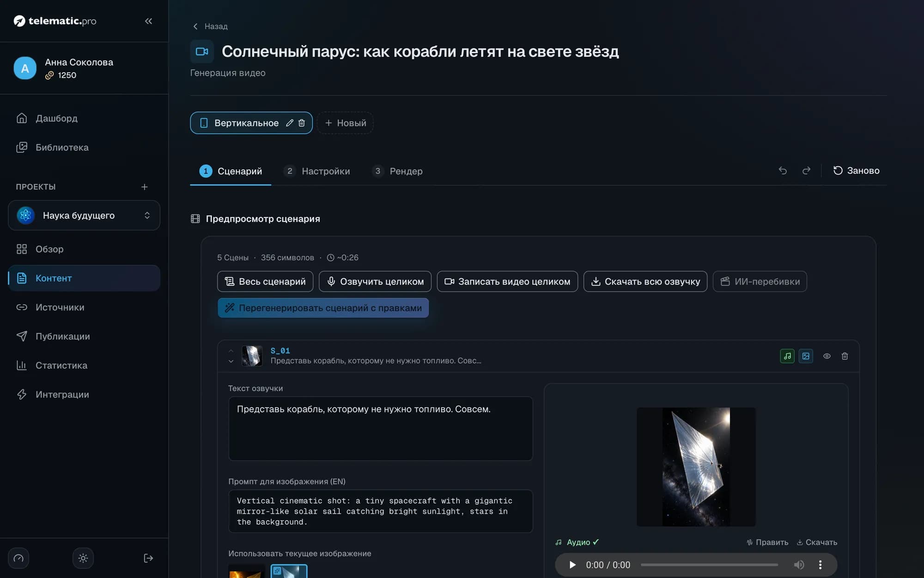Switch to the Рендер step tab
The image size is (924, 578).
coord(397,171)
